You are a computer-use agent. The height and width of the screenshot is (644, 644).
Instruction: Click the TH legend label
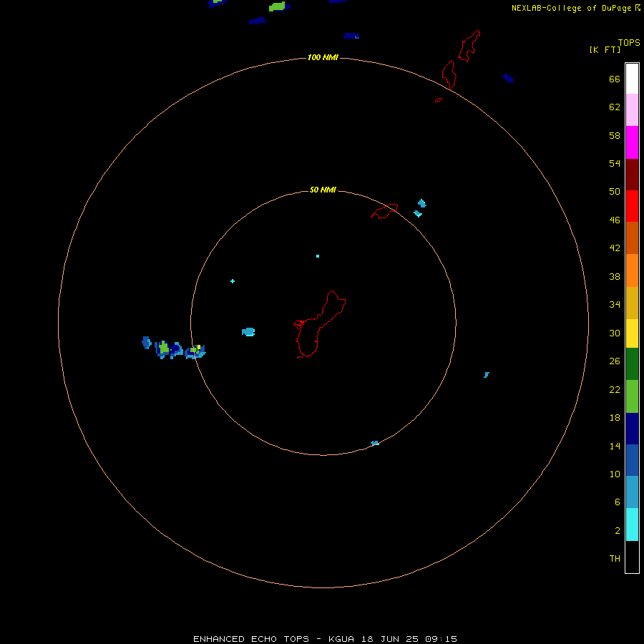[615, 558]
